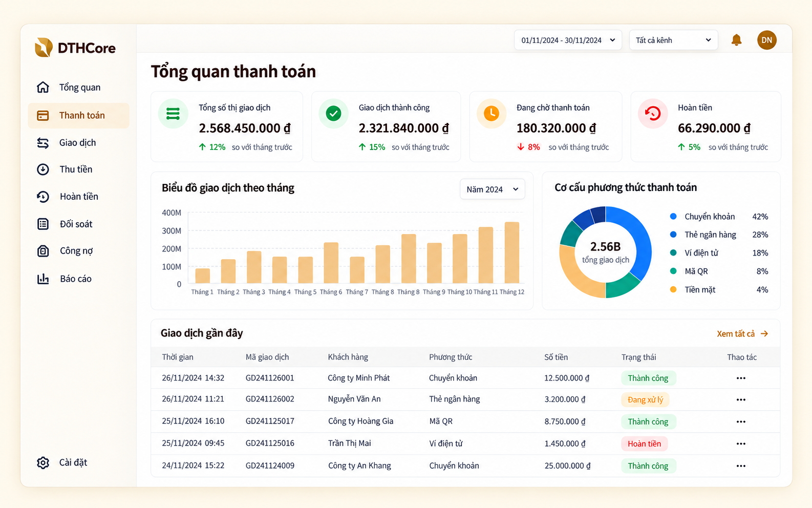The width and height of the screenshot is (812, 508).
Task: Open the date range dropdown 01/11/2024 - 30/11/2024
Action: (x=568, y=40)
